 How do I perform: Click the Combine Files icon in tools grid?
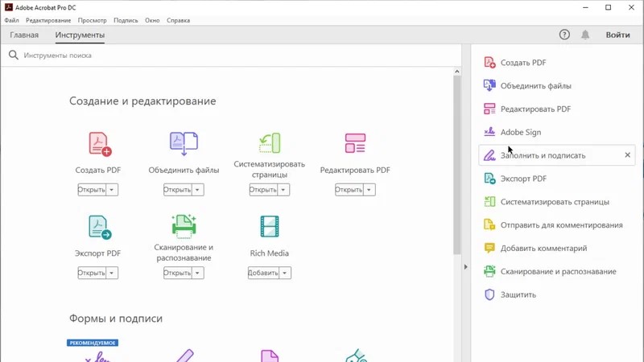(x=184, y=144)
